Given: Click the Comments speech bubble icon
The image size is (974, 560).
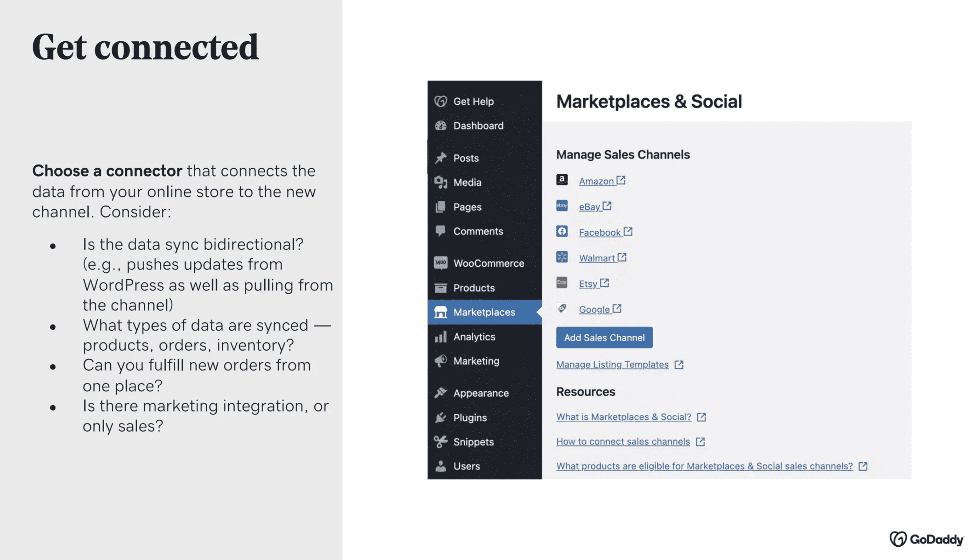Looking at the screenshot, I should point(440,231).
